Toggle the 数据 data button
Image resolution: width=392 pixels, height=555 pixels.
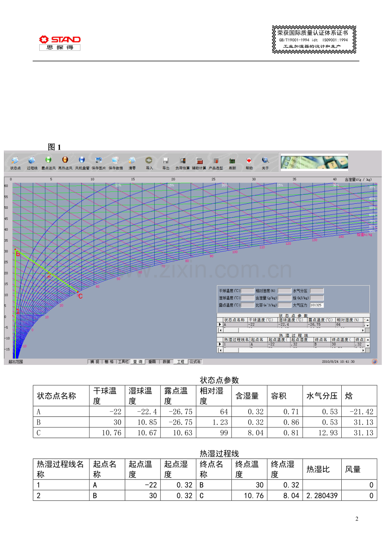[x=166, y=361]
